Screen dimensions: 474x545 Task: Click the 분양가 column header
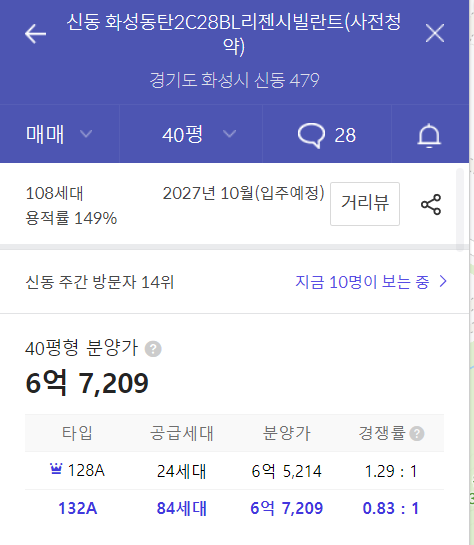[287, 433]
